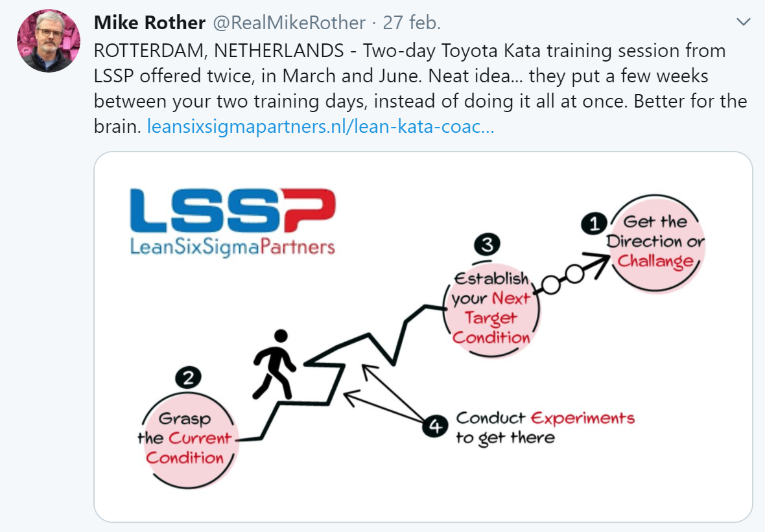Click the Get the Direction or Challange circle
Image resolution: width=765 pixels, height=532 pixels.
click(x=656, y=242)
